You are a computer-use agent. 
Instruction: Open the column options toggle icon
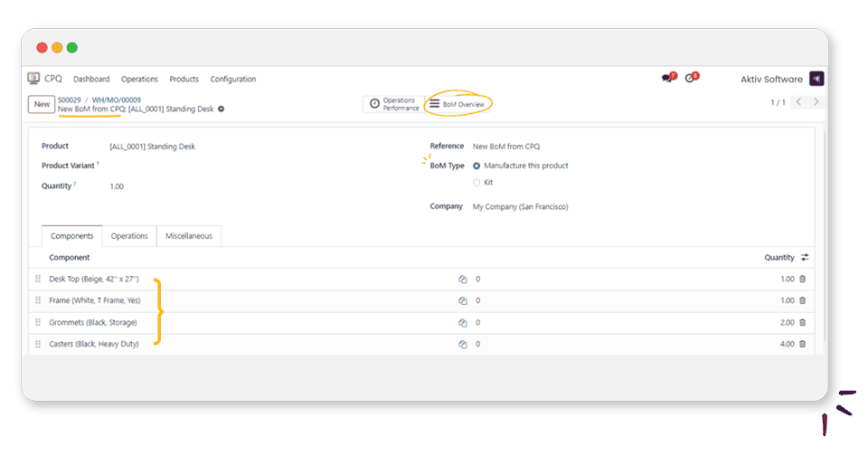click(805, 258)
